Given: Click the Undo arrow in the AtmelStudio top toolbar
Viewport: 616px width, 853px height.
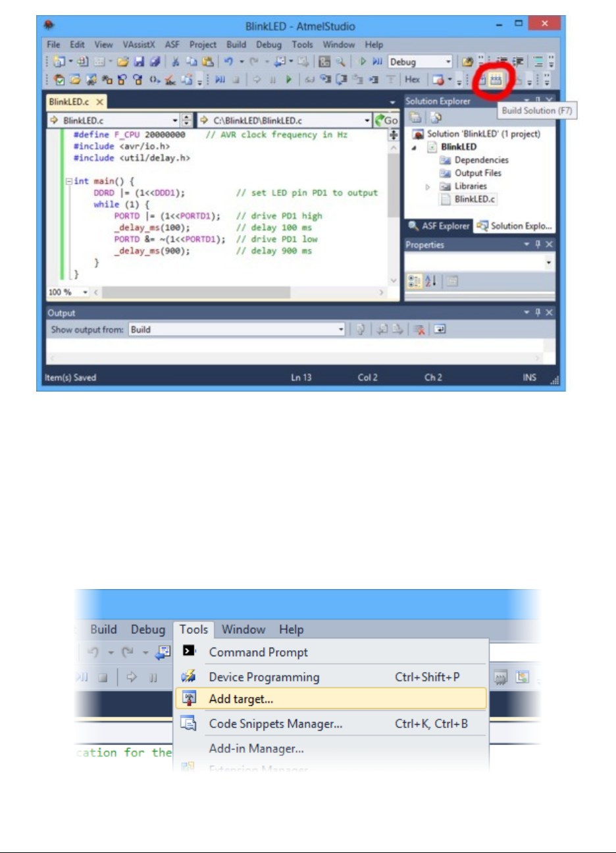Looking at the screenshot, I should pyautogui.click(x=228, y=62).
